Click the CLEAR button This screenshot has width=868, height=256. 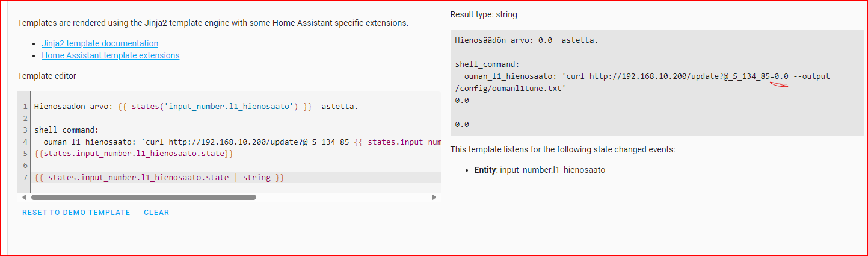click(156, 213)
